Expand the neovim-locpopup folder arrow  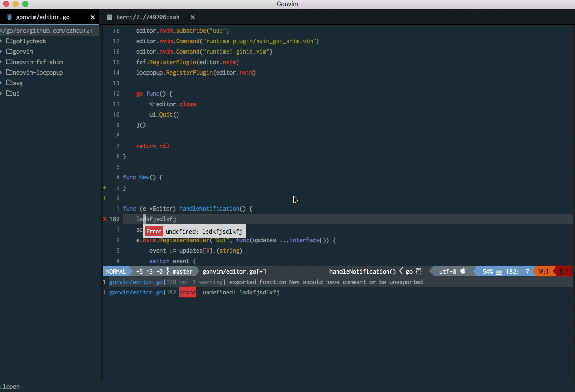click(1, 72)
